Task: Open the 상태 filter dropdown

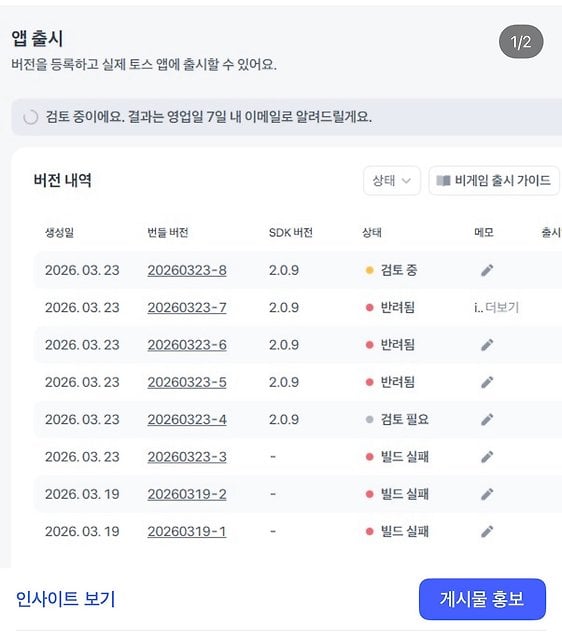Action: 392,180
